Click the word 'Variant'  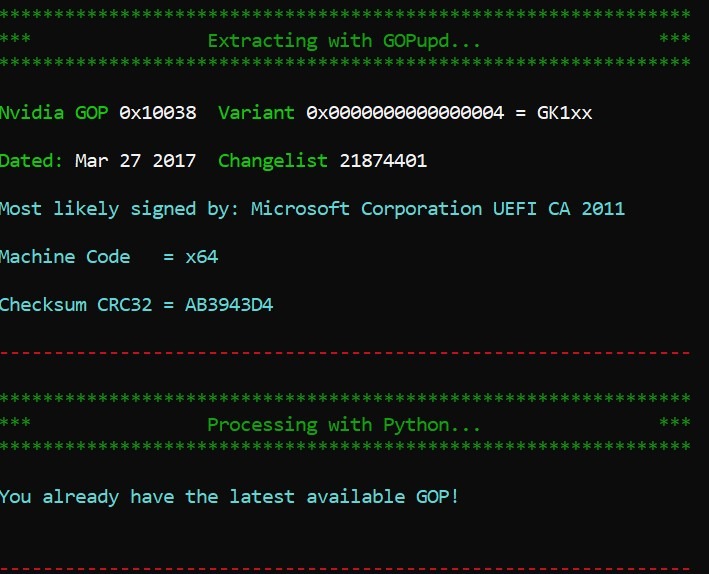[x=256, y=113]
